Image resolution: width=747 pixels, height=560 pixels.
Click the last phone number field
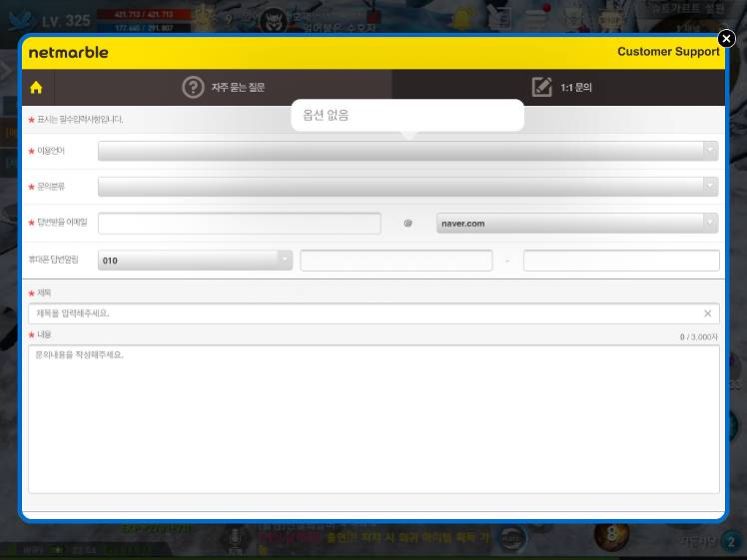click(x=620, y=261)
